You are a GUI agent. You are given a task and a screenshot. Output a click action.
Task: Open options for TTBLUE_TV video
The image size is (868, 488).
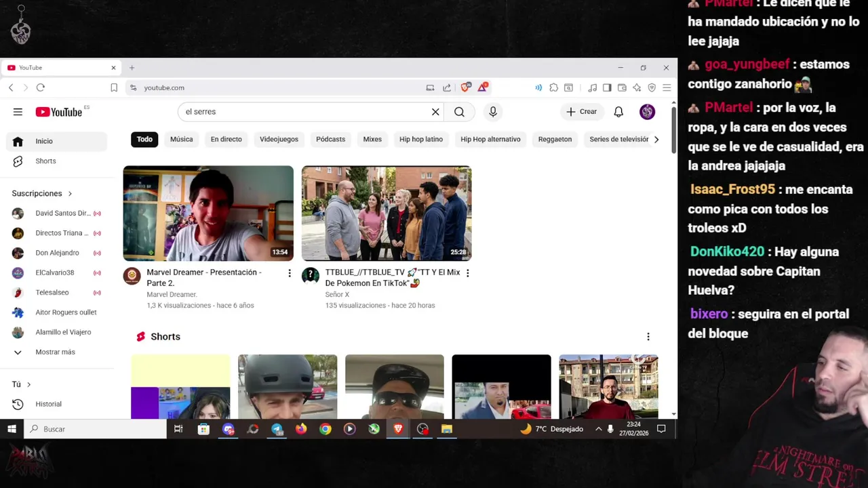coord(467,273)
